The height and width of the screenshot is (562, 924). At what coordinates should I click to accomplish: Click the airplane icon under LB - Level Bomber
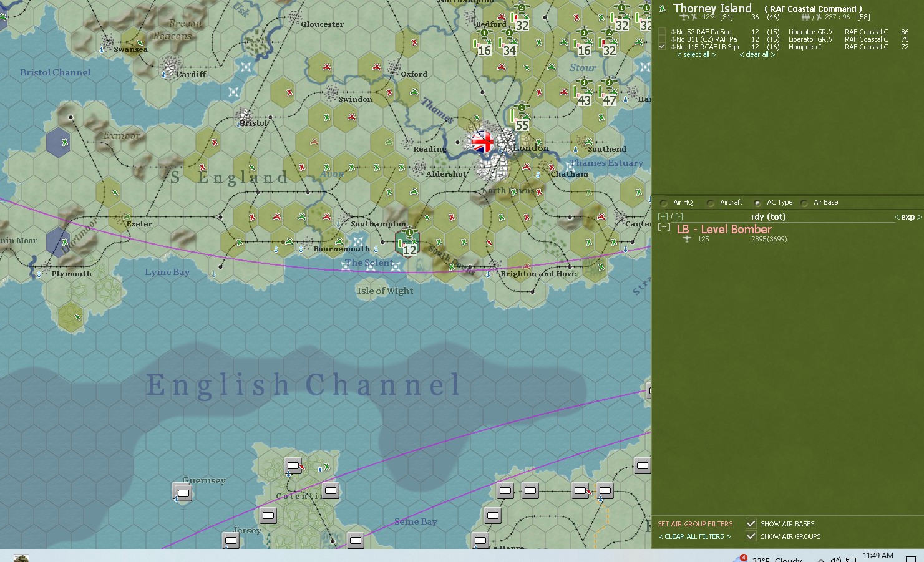tap(686, 239)
